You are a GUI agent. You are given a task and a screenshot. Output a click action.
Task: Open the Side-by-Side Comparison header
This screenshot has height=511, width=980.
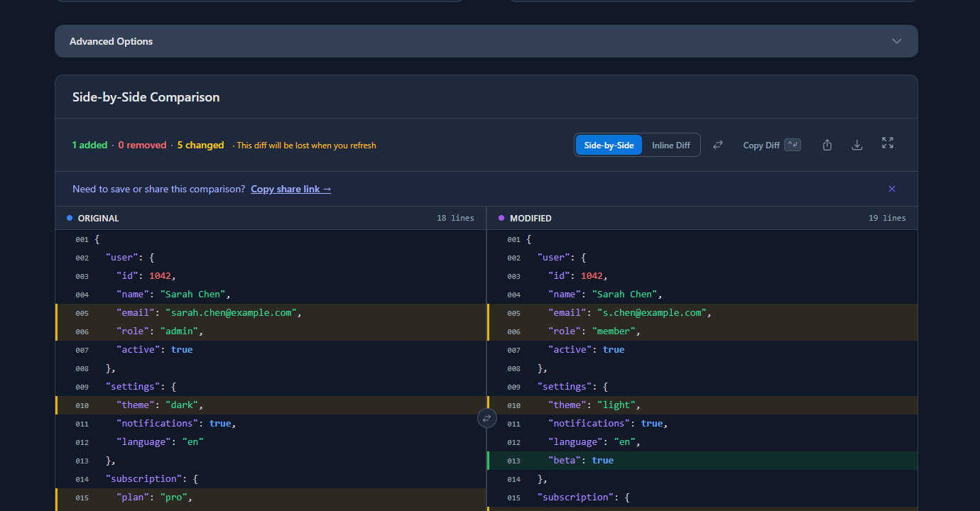(x=146, y=97)
